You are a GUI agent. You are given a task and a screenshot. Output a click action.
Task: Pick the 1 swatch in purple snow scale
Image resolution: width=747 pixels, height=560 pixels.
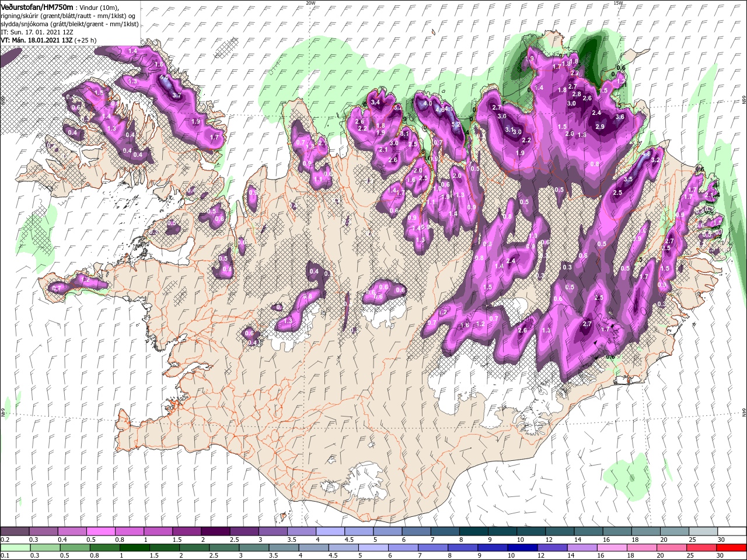pyautogui.click(x=158, y=531)
